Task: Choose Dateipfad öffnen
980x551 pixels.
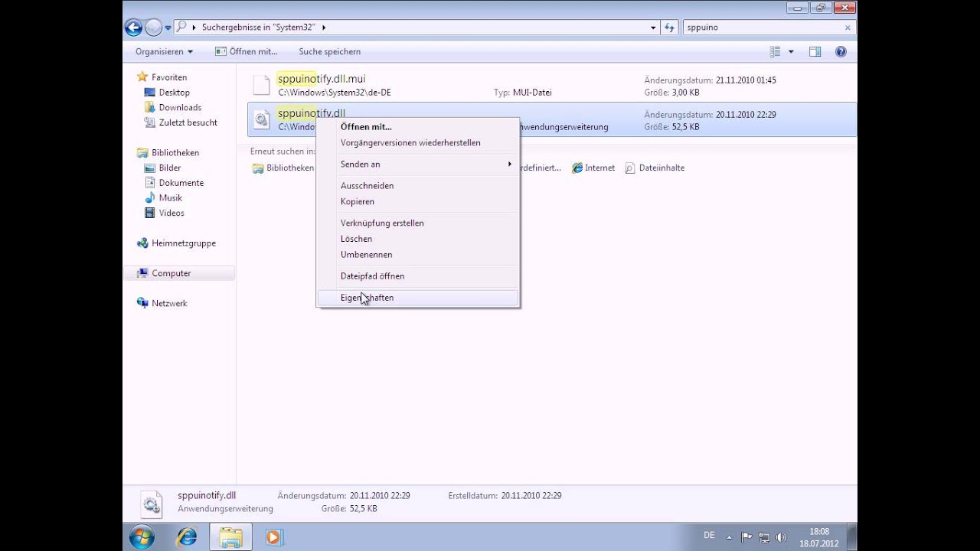Action: click(x=418, y=275)
